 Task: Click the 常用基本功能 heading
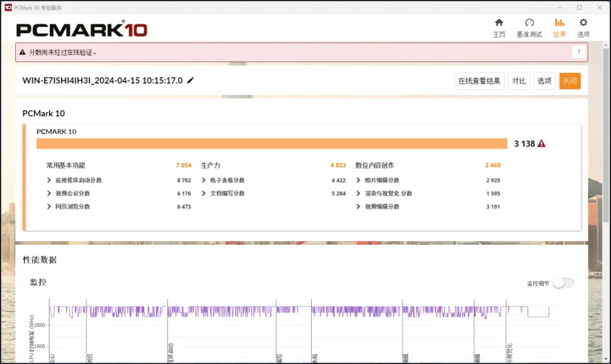[x=66, y=166]
